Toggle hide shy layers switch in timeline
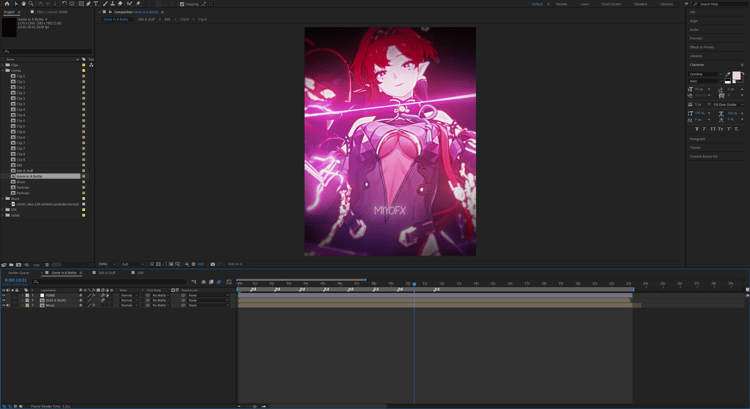Image resolution: width=750 pixels, height=409 pixels. click(203, 282)
